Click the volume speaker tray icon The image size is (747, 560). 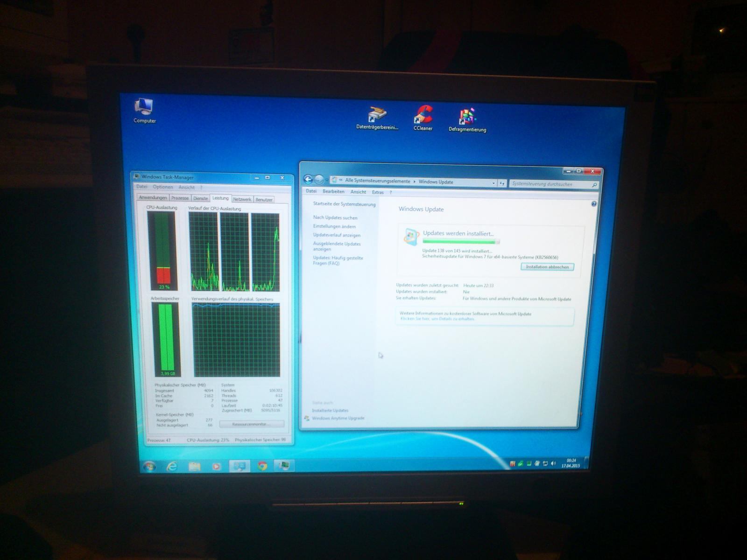tap(553, 463)
